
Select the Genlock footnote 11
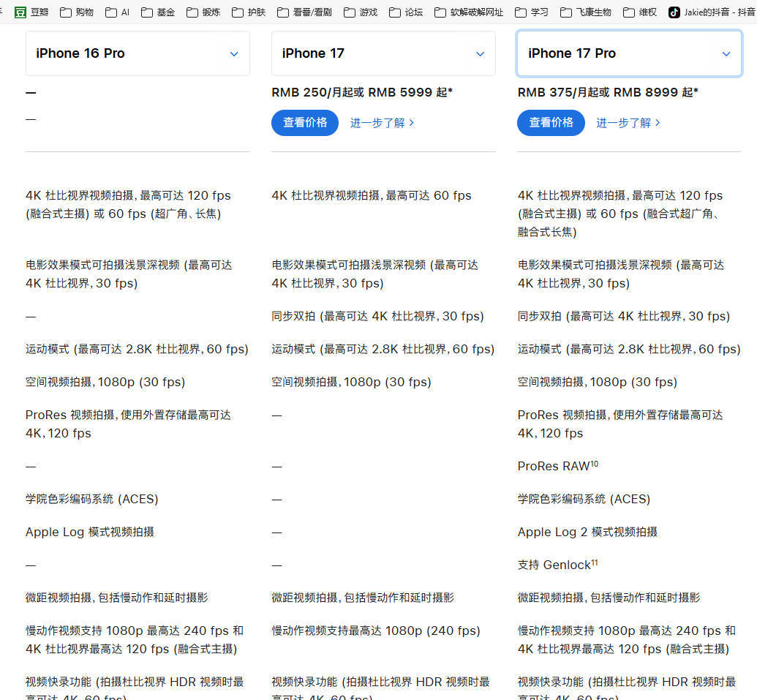(x=595, y=562)
